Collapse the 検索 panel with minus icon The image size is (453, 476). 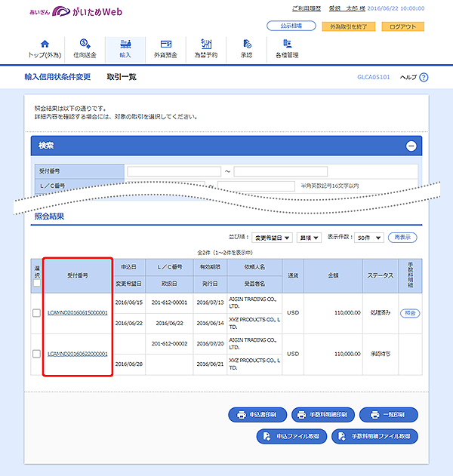click(411, 146)
